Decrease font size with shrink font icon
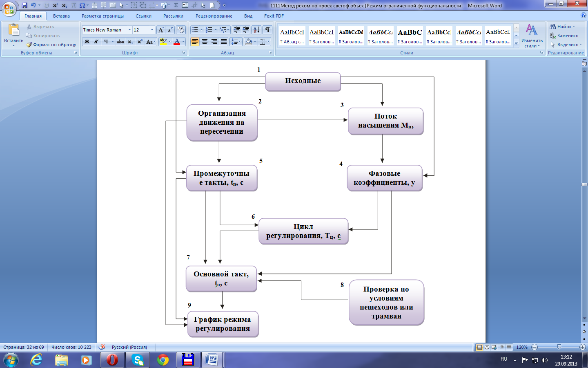Image resolution: width=588 pixels, height=368 pixels. pyautogui.click(x=170, y=30)
